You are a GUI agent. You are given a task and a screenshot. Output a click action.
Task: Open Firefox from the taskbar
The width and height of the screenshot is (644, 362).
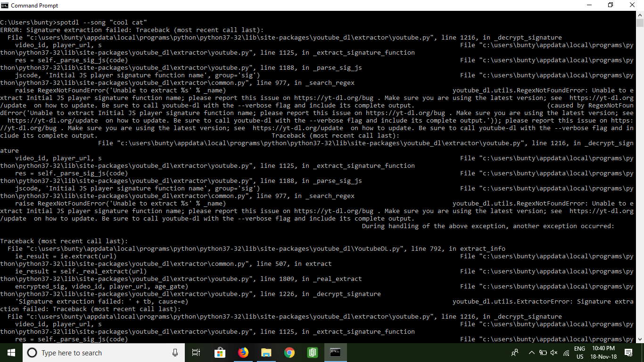point(243,352)
